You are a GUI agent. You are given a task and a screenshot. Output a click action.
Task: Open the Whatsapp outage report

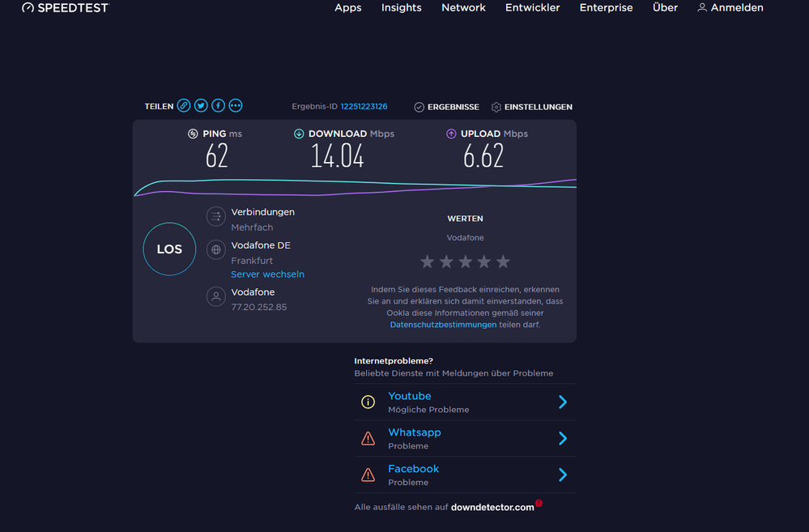[415, 432]
